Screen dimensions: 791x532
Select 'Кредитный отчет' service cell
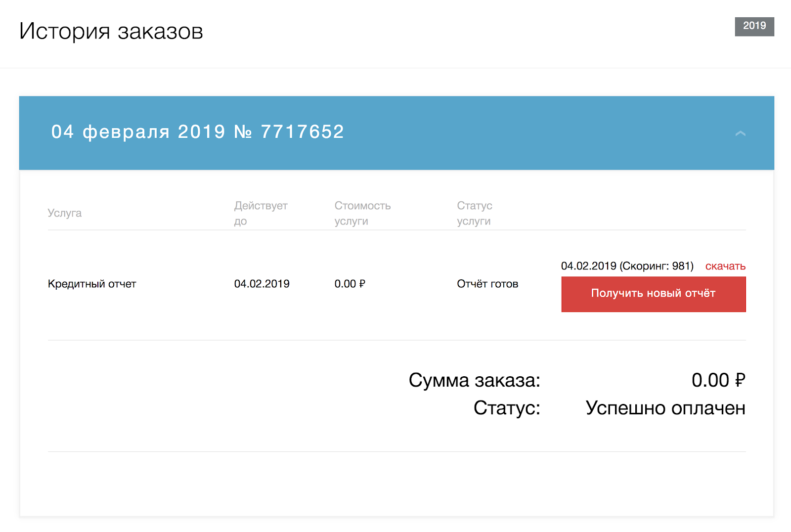92,284
